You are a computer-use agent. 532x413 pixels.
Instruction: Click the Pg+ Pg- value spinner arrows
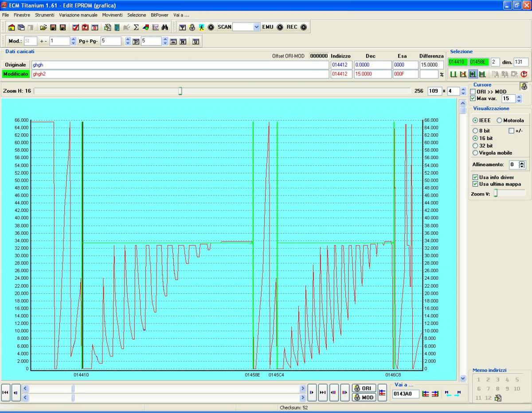128,41
